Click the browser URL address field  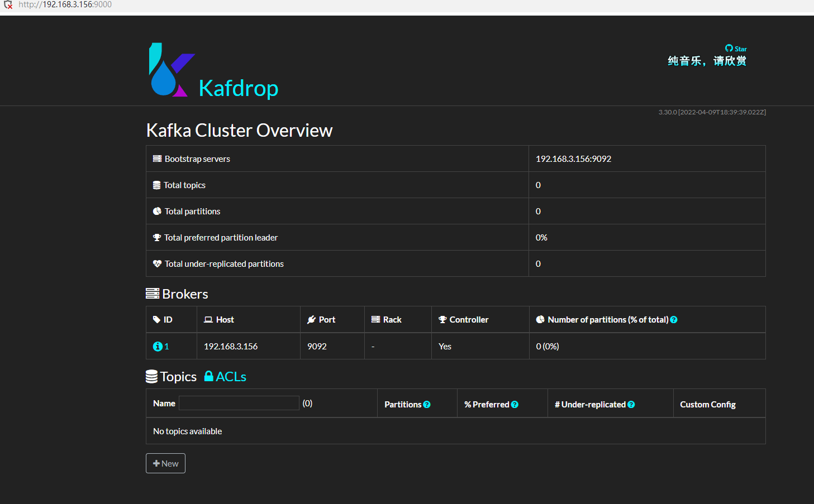tap(65, 4)
